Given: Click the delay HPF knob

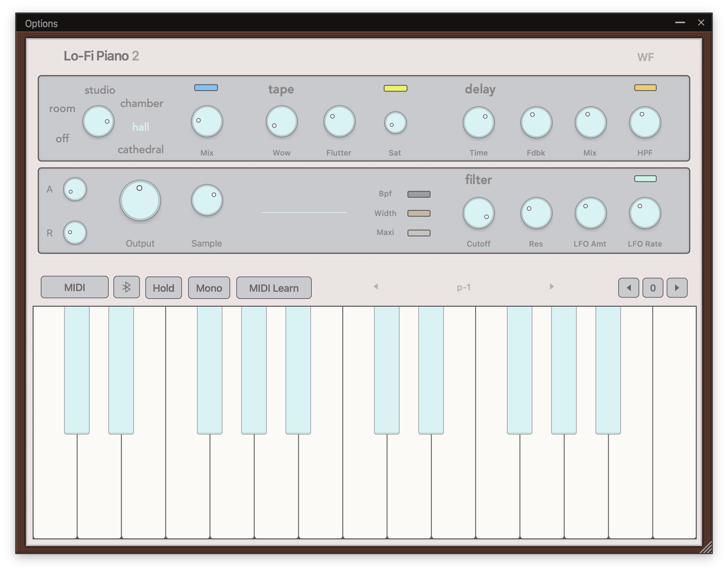Looking at the screenshot, I should click(645, 122).
